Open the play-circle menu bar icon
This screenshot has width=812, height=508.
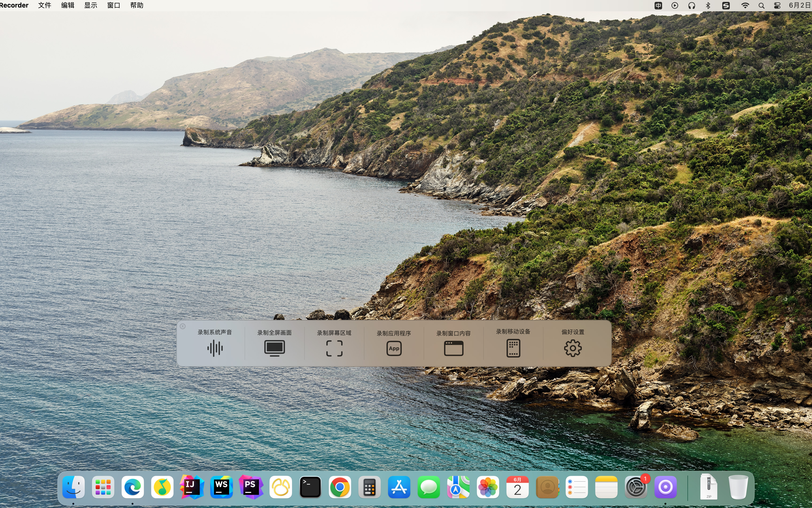pyautogui.click(x=675, y=5)
